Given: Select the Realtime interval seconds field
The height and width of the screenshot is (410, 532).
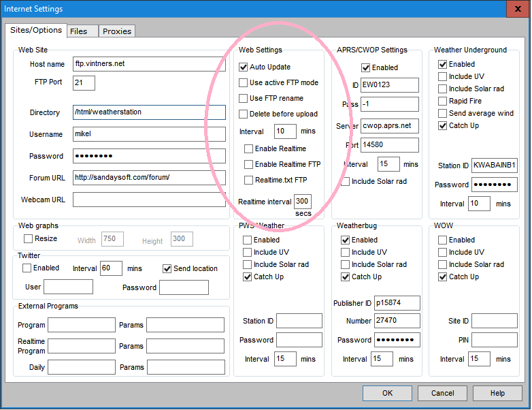Looking at the screenshot, I should [x=302, y=202].
